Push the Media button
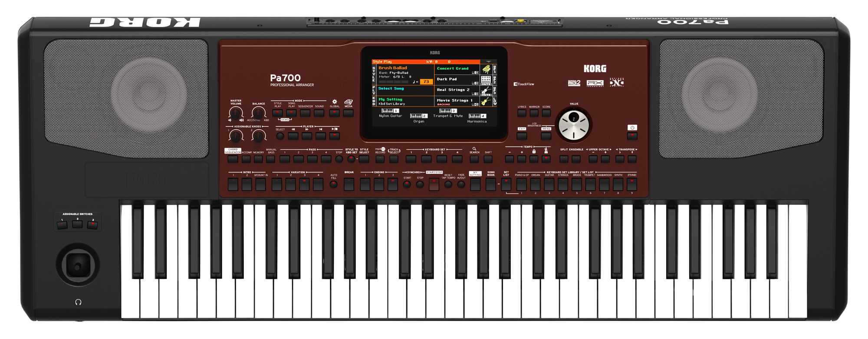 349,113
